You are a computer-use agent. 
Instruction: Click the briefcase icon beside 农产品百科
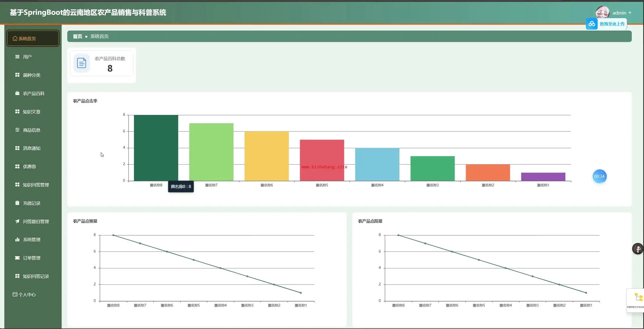17,93
